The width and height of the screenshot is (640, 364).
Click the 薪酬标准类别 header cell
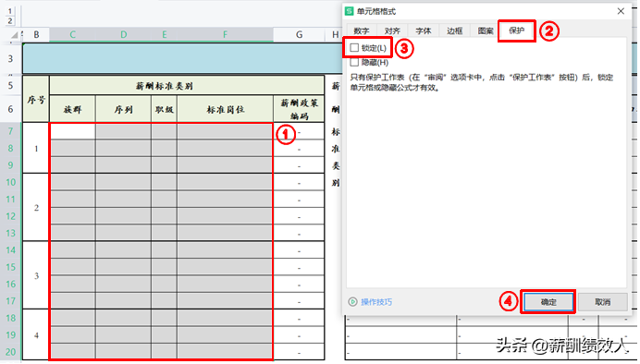point(187,86)
